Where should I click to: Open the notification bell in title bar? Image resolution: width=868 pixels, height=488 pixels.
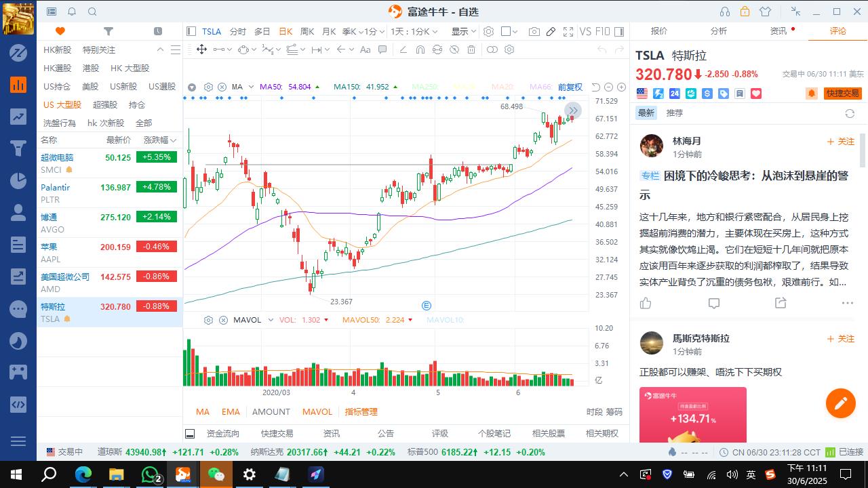(72, 12)
